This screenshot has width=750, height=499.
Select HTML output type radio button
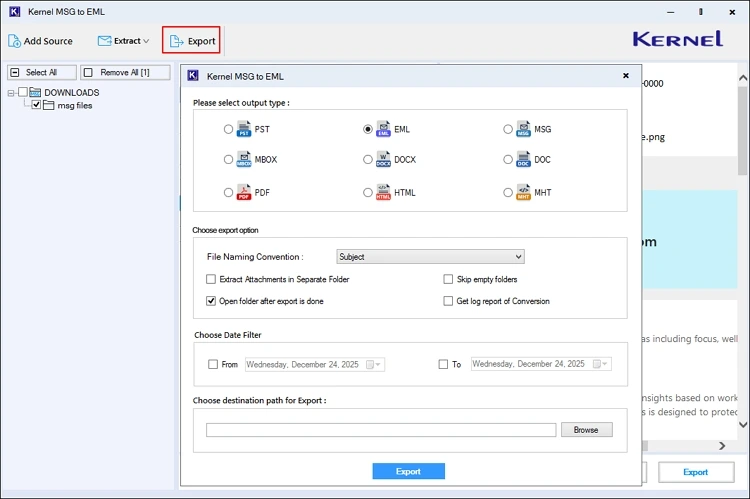pos(368,192)
